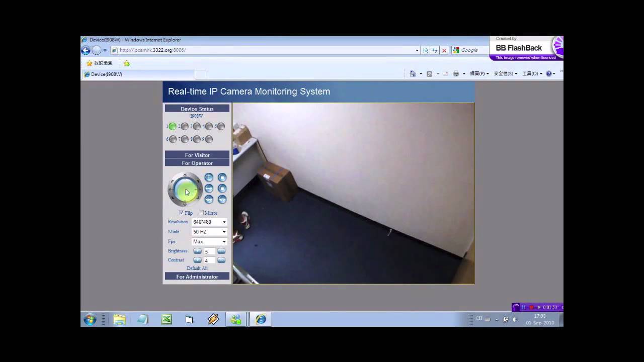Viewport: 644px width, 362px height.
Task: Select camera device status light 4
Action: click(x=209, y=127)
